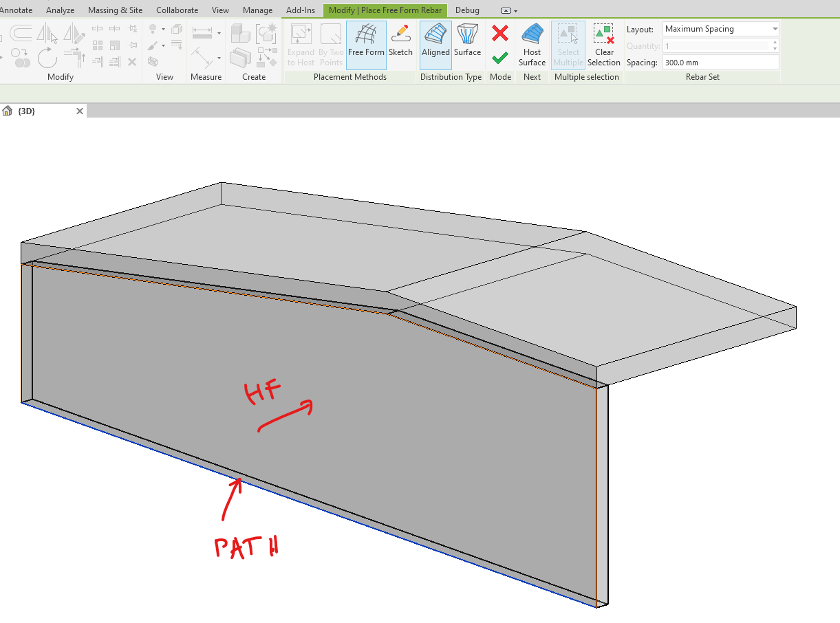Click the lightbulb icon in the View panel
Image resolution: width=840 pixels, height=623 pixels.
click(153, 28)
